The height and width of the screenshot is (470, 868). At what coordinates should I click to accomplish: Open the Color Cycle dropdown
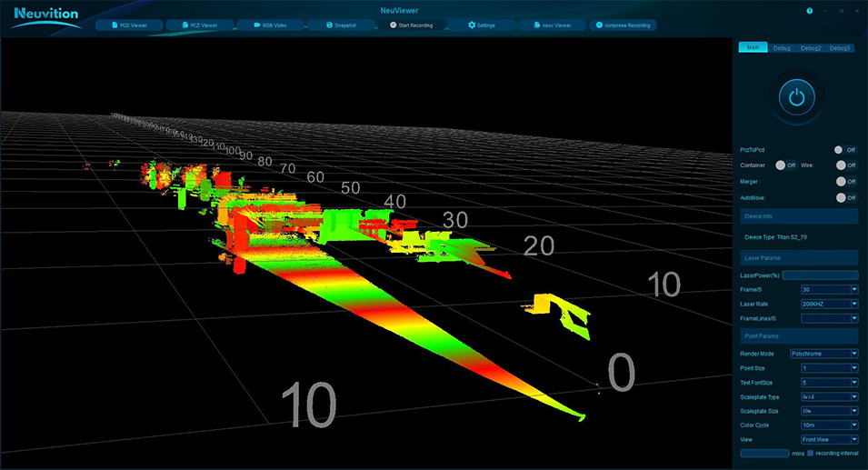[x=829, y=425]
